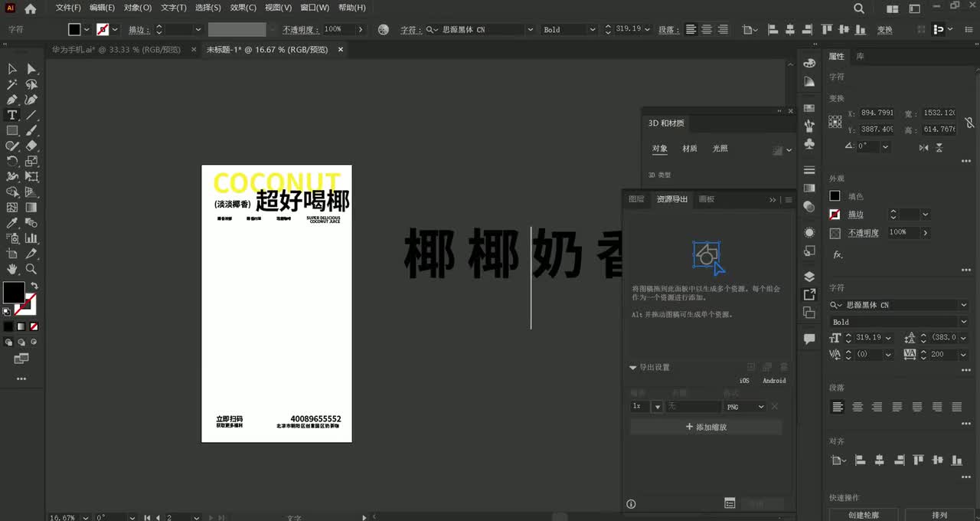Open rotation angle dropdown in Transform

pyautogui.click(x=886, y=146)
